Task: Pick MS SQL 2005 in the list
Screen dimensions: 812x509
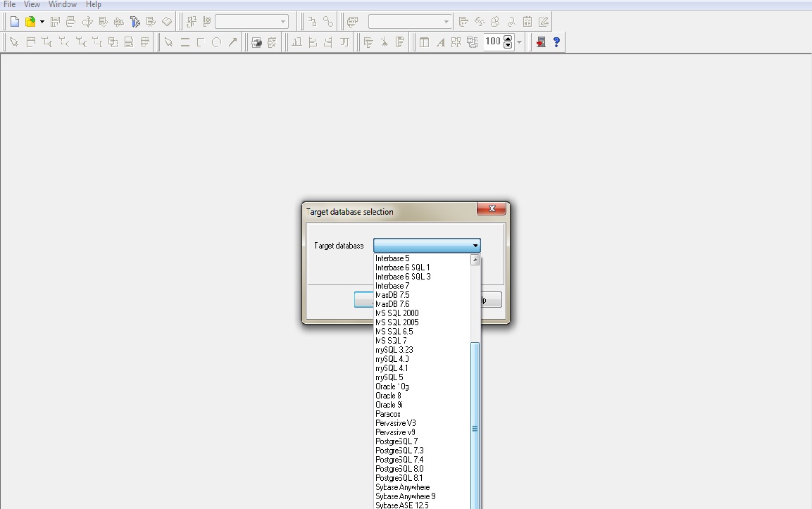Action: coord(422,322)
